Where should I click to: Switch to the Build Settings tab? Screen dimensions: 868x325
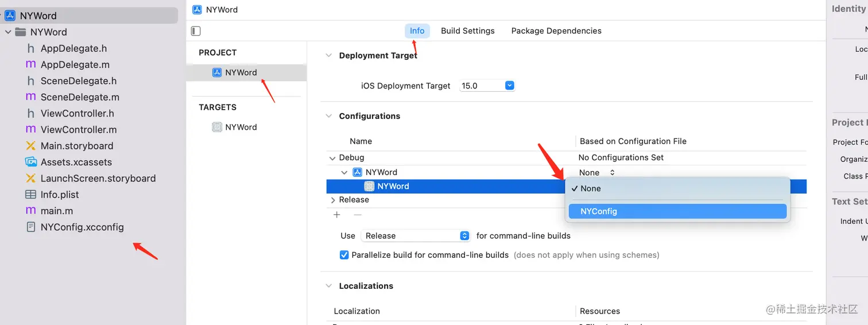[468, 31]
